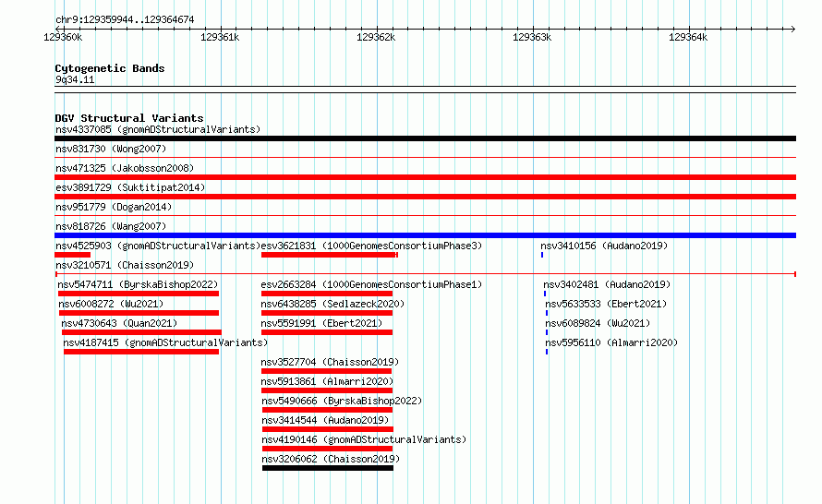Screen dimensions: 822x504
Task: Click the red nsv5490666 variant bar
Action: 327,410
